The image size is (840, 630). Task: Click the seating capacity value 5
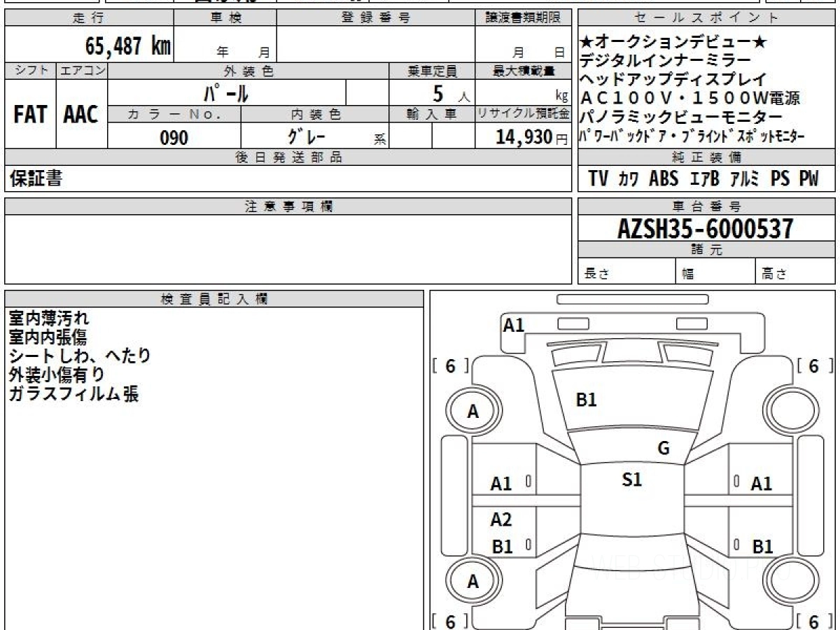pos(440,92)
